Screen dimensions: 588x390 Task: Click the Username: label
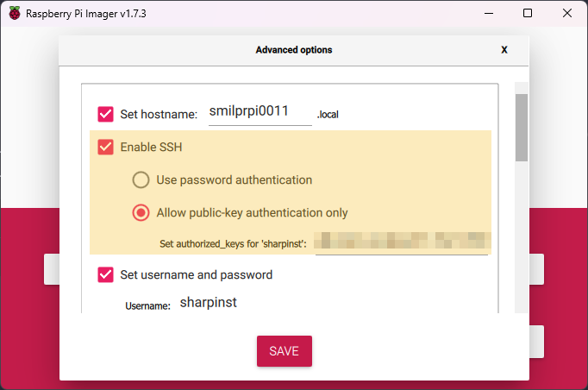pos(147,306)
